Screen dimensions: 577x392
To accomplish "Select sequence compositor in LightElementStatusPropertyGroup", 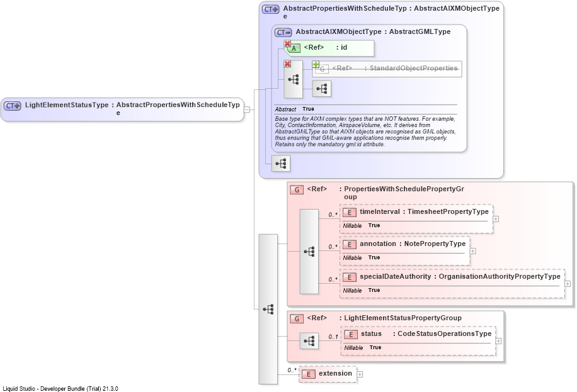I will [x=309, y=341].
